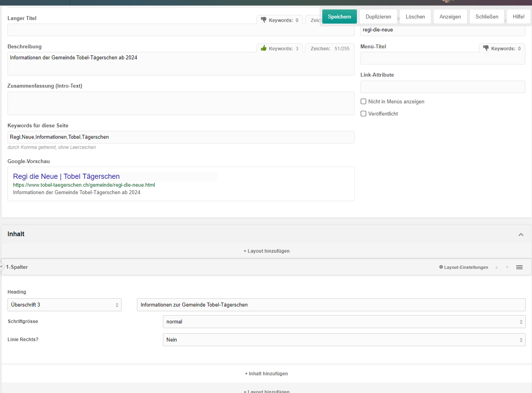Click the Beschreibung text area
The width and height of the screenshot is (532, 393).
pos(181,64)
